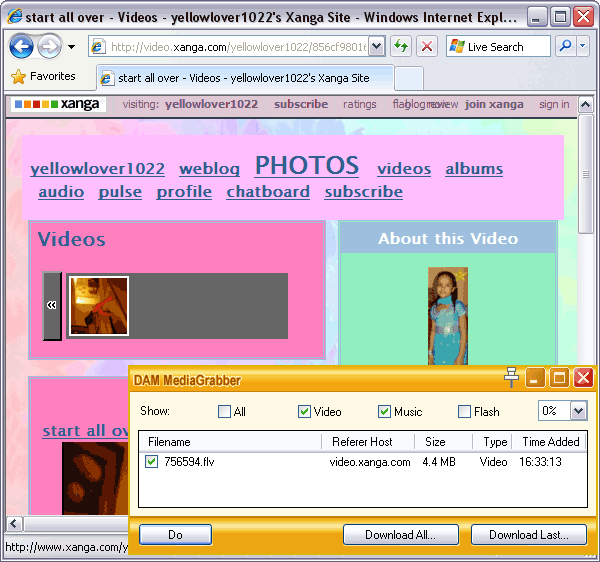Click the profile photo in About this Video
Screen dimensions: 600x562
[448, 316]
